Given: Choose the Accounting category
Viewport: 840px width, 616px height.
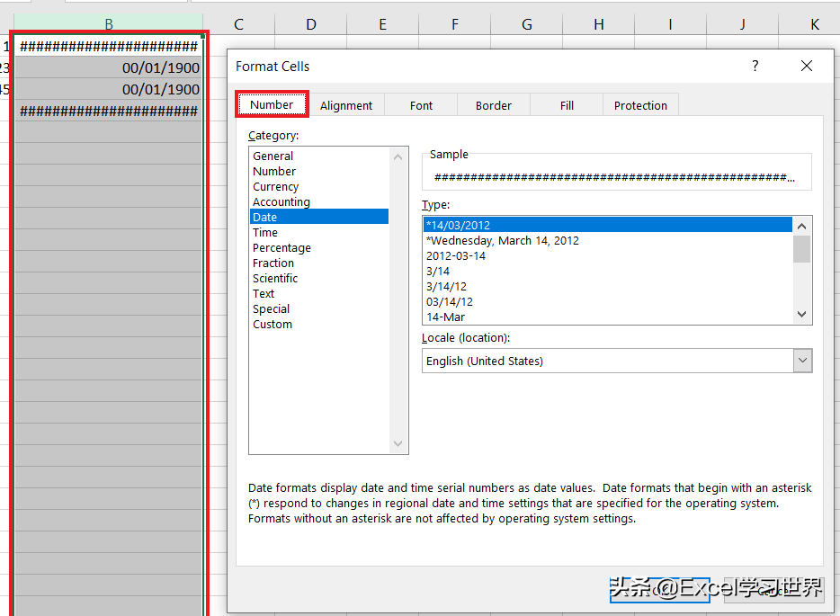Looking at the screenshot, I should 319,202.
